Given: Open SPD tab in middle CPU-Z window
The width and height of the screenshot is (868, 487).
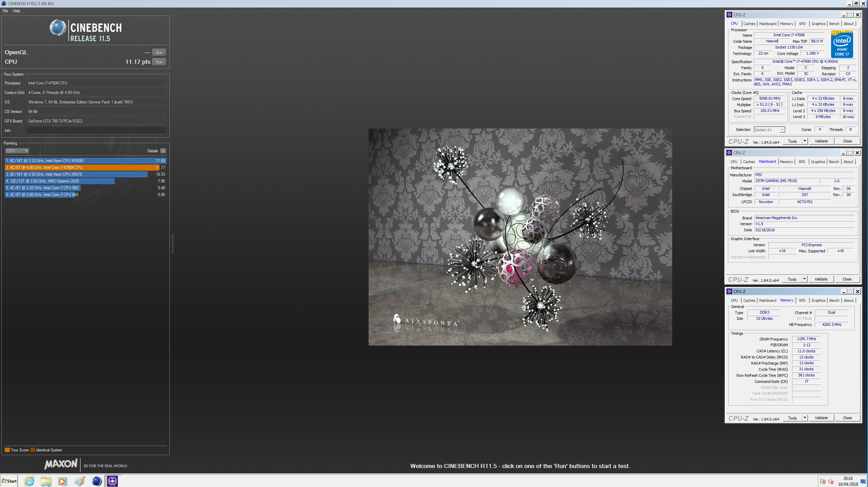Looking at the screenshot, I should click(802, 162).
